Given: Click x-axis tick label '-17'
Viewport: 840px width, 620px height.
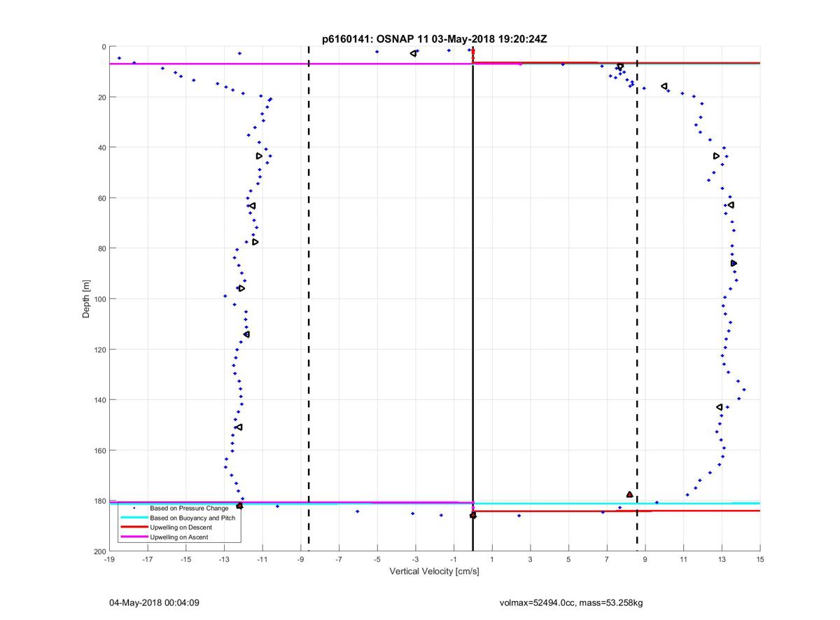Looking at the screenshot, I should 148,559.
